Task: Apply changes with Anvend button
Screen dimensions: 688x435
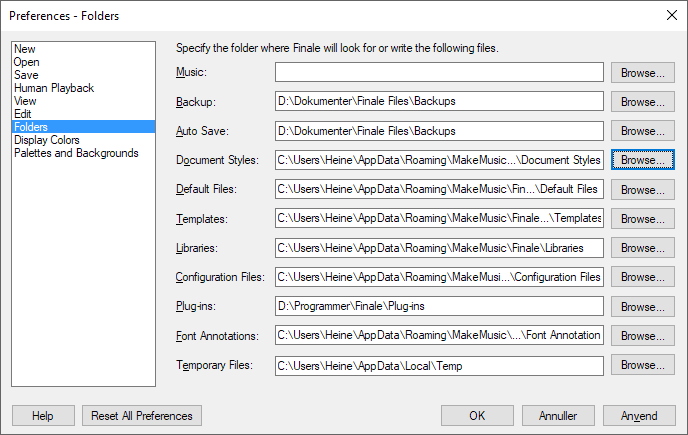Action: click(639, 416)
